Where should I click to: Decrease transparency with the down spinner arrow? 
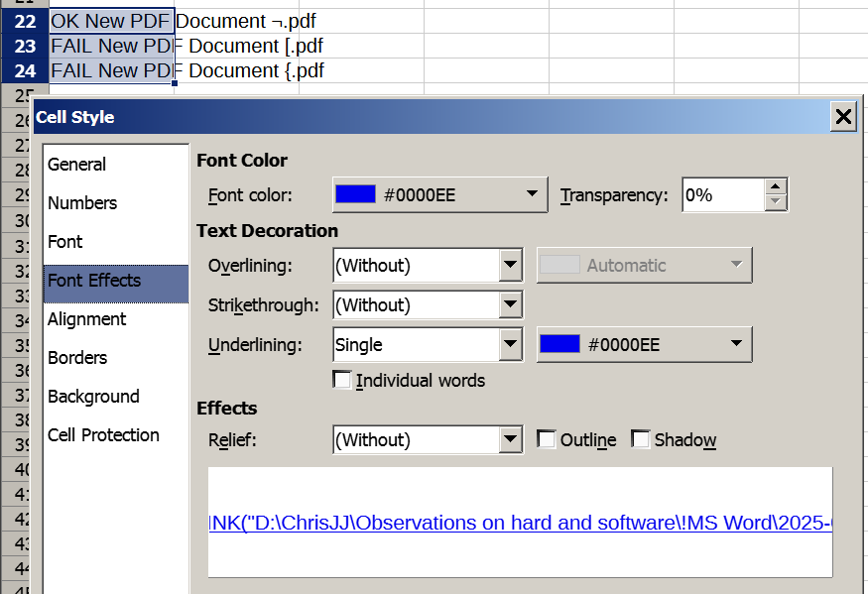tap(775, 202)
